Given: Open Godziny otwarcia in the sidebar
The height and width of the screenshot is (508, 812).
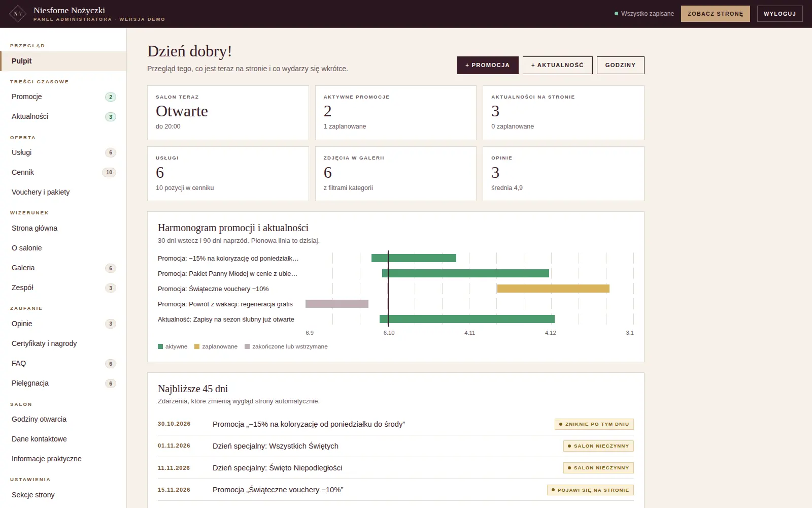Looking at the screenshot, I should click(63, 419).
